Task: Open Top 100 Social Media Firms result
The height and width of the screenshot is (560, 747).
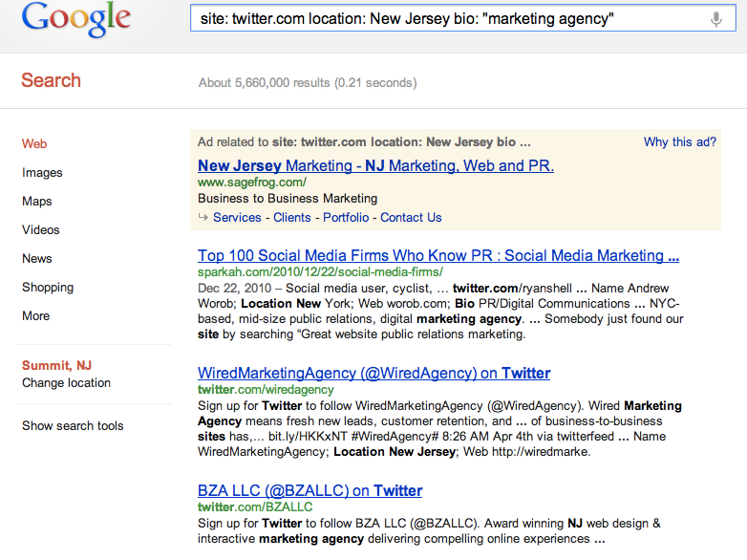Action: click(438, 255)
